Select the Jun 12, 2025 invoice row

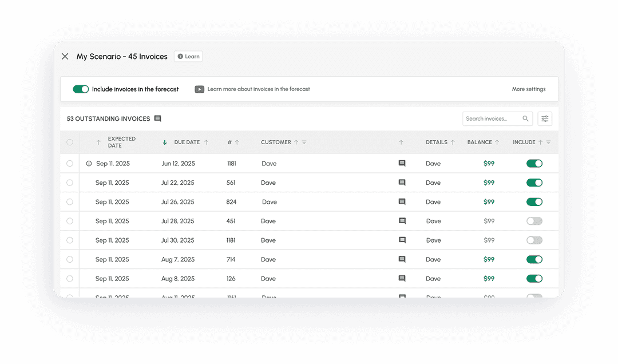click(x=70, y=163)
